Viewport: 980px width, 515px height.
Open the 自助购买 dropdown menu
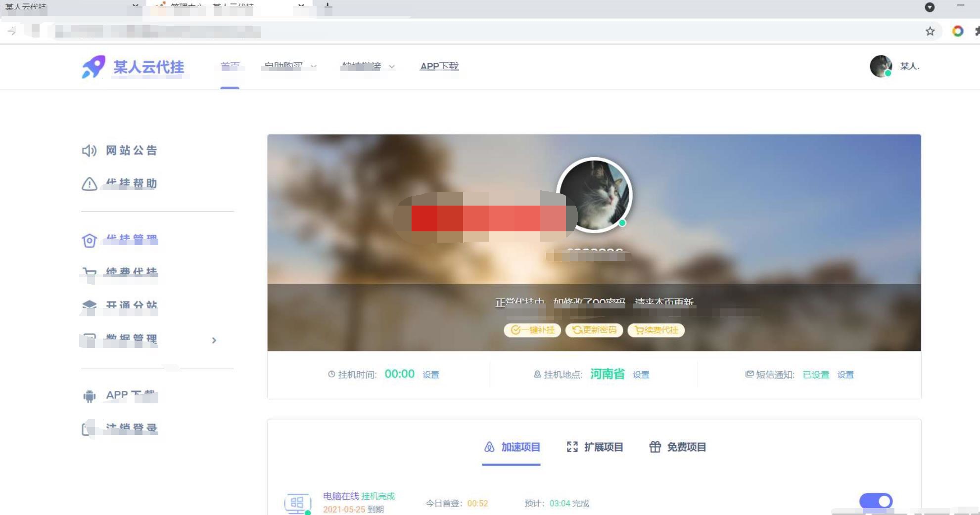[290, 66]
